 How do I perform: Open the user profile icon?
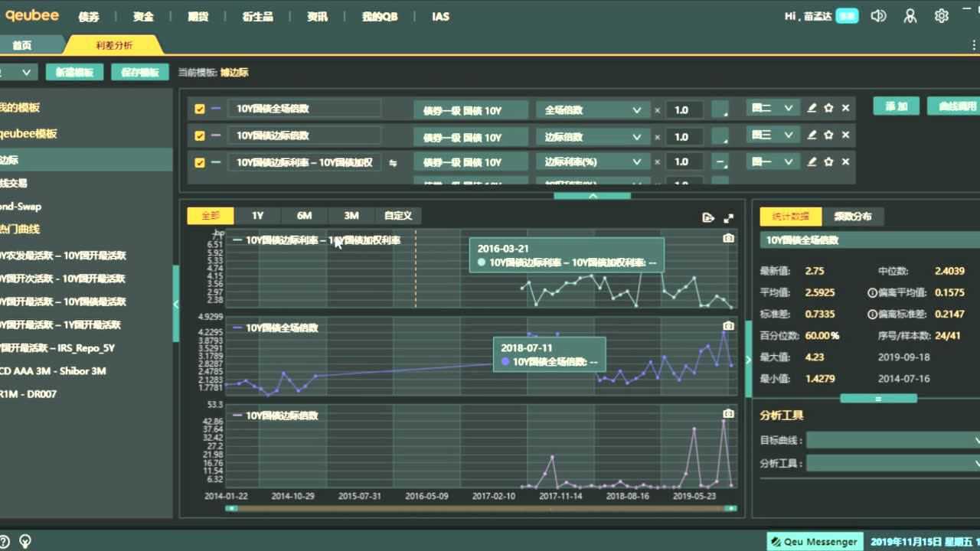coord(910,16)
